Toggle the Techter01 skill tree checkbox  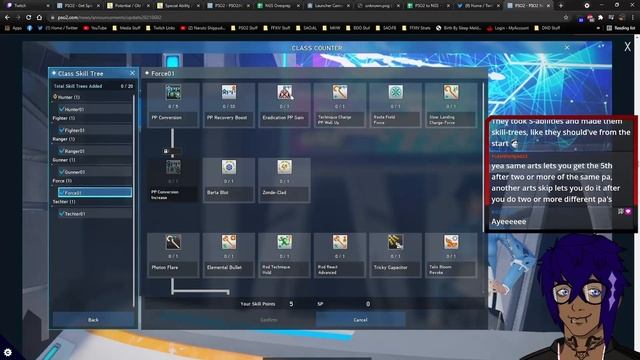pos(62,213)
